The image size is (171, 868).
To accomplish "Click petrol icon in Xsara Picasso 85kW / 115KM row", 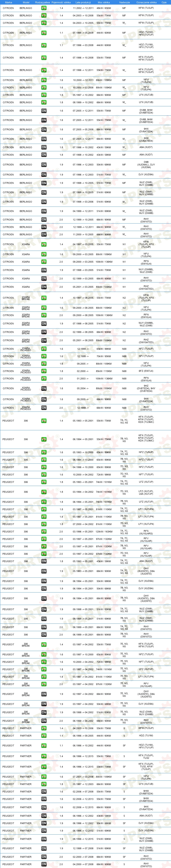I will tap(44, 371).
